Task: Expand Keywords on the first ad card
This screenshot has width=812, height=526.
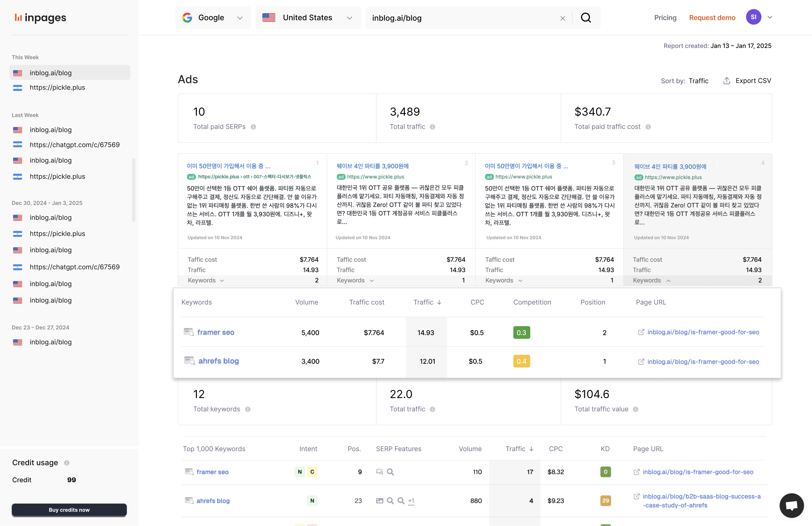Action: [206, 280]
